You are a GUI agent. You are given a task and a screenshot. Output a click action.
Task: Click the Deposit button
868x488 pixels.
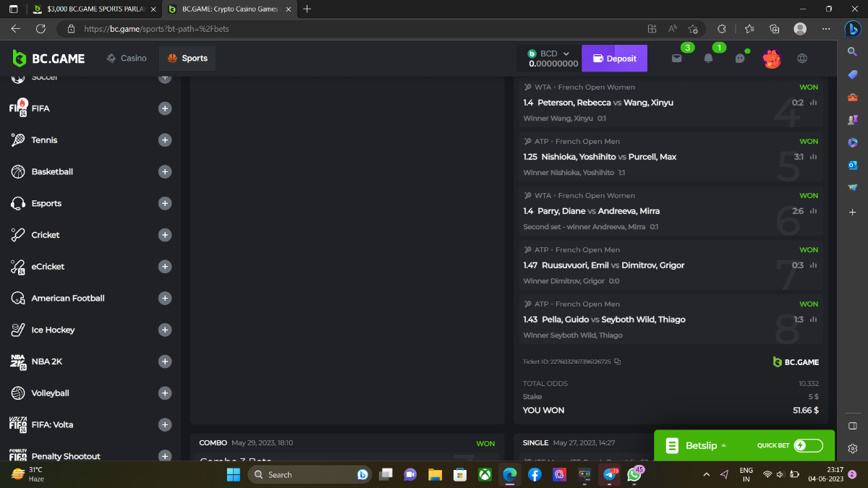(614, 59)
